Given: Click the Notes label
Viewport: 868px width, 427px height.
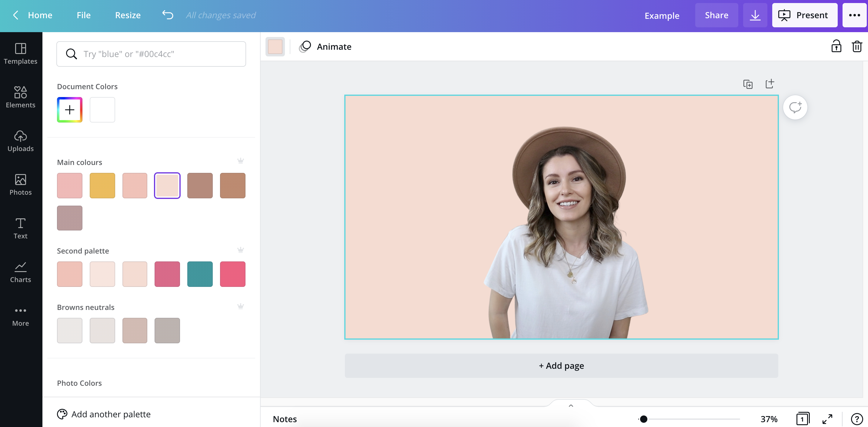Looking at the screenshot, I should coord(285,419).
